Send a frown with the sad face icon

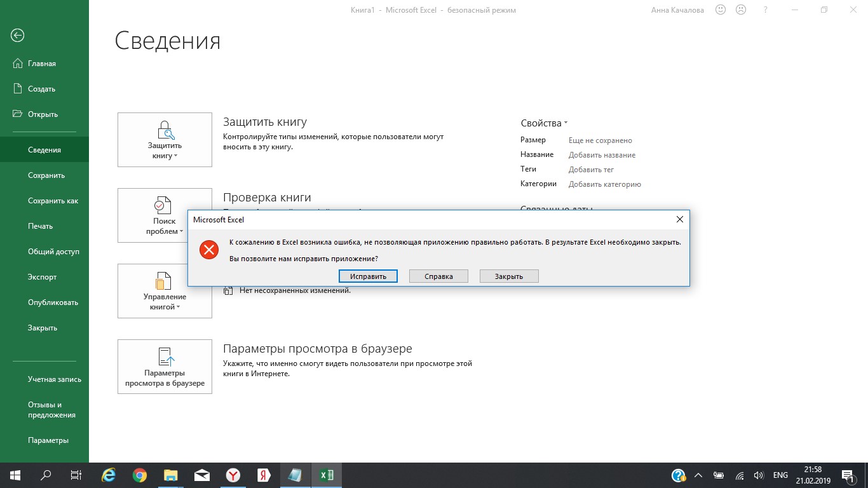(x=741, y=10)
